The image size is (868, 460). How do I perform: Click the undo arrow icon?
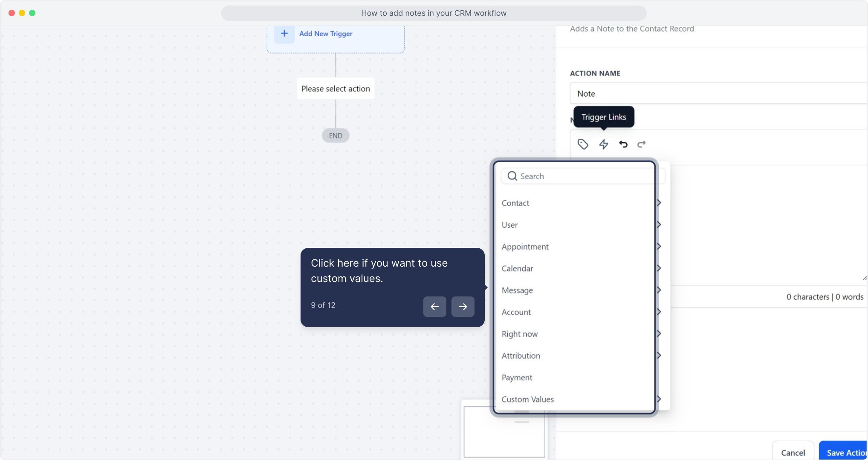coord(623,144)
